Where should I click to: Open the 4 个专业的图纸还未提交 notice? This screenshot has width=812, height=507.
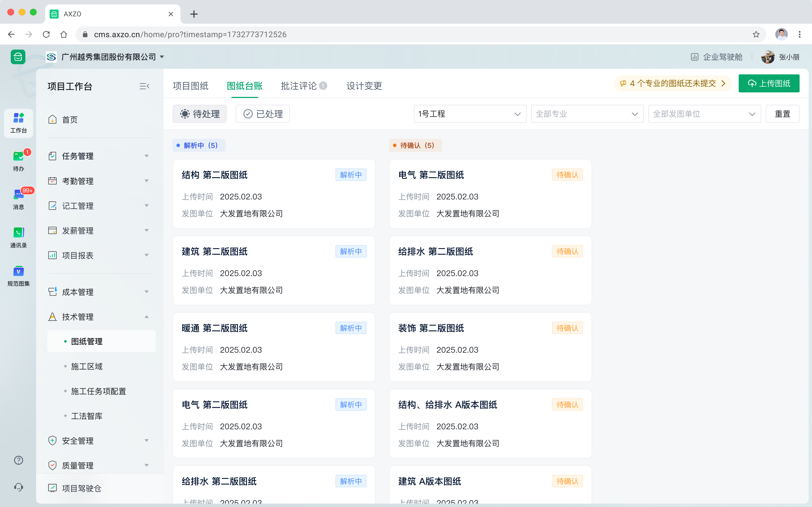pyautogui.click(x=672, y=83)
